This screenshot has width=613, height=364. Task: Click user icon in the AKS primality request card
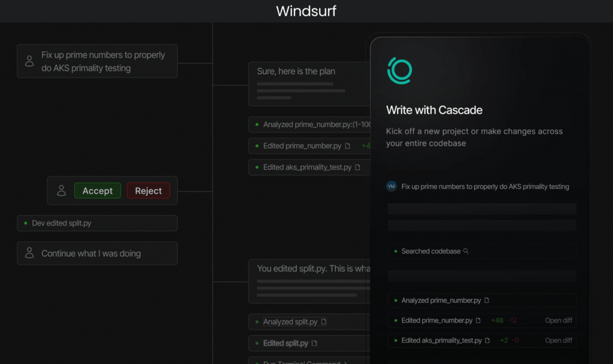click(29, 61)
